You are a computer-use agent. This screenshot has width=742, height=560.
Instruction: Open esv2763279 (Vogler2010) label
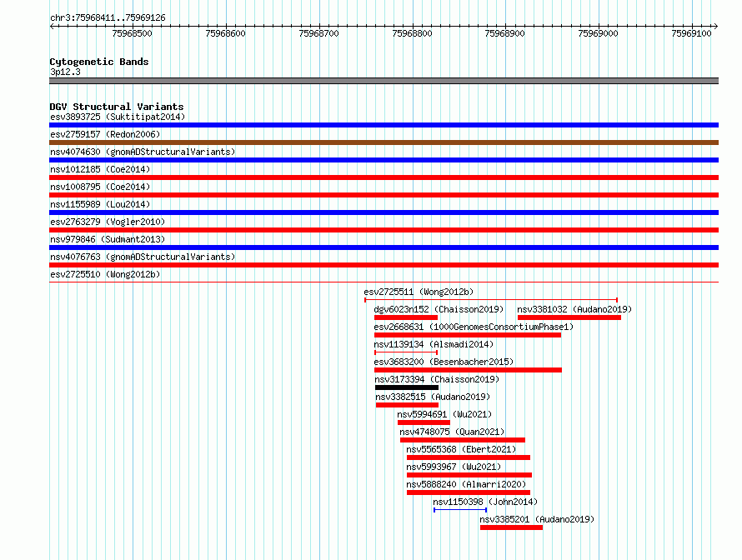point(108,222)
